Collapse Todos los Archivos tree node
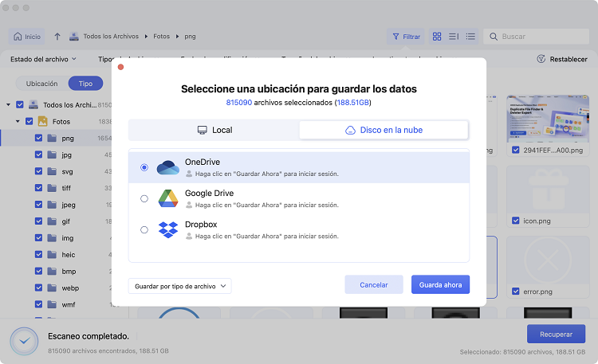Image resolution: width=598 pixels, height=364 pixels. (8, 104)
